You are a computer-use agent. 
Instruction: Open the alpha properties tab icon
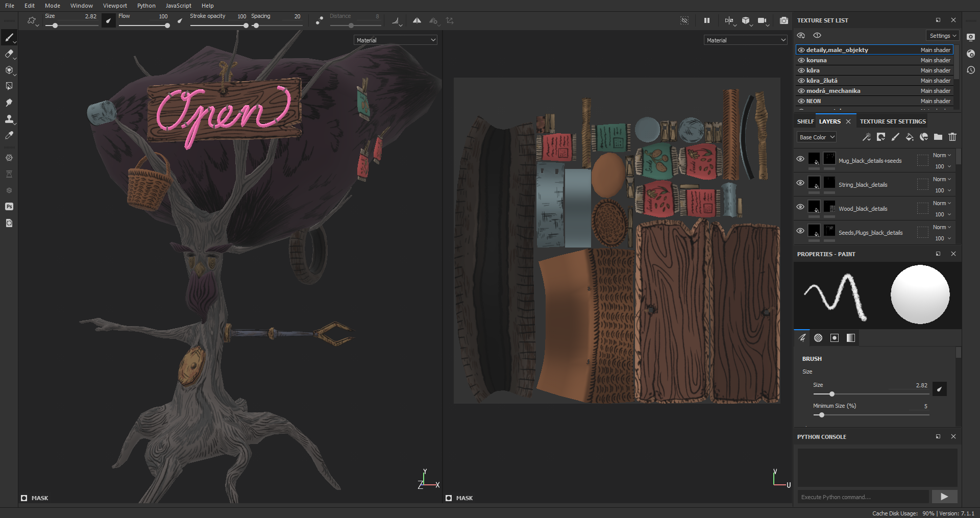pyautogui.click(x=818, y=338)
